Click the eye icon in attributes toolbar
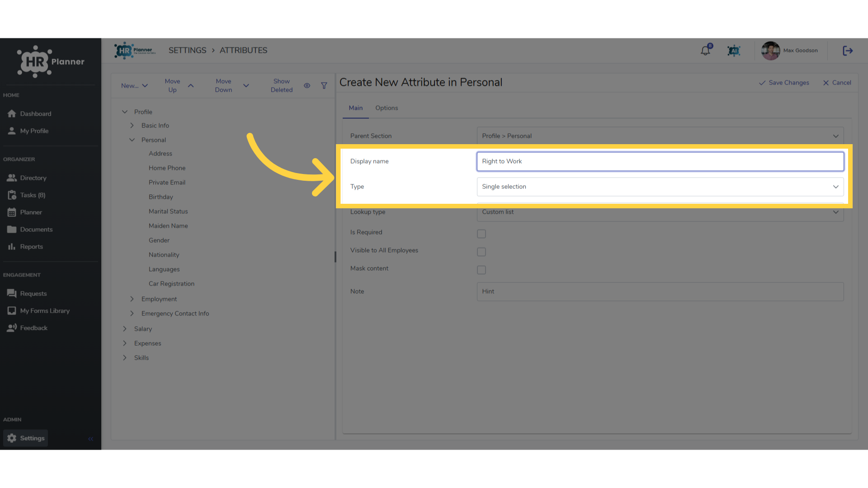The image size is (868, 488). 307,85
